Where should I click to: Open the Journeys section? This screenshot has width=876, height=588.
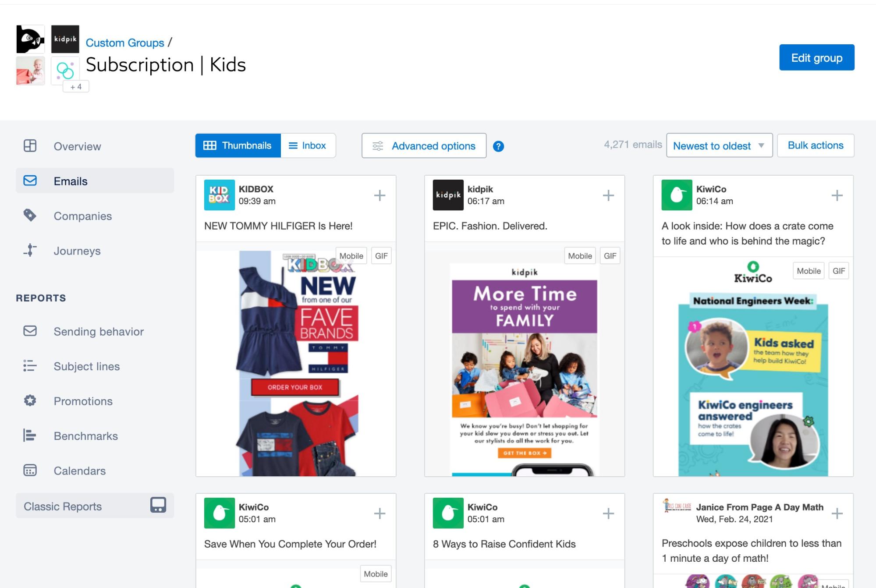point(95,251)
